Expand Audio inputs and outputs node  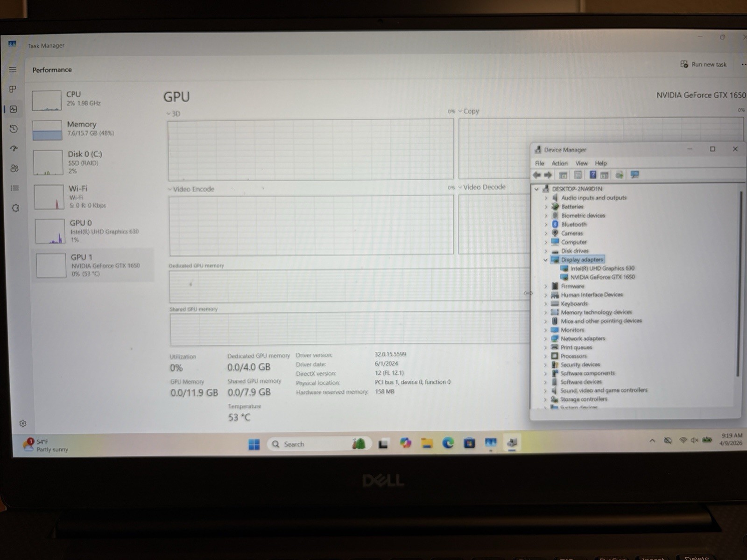click(546, 198)
